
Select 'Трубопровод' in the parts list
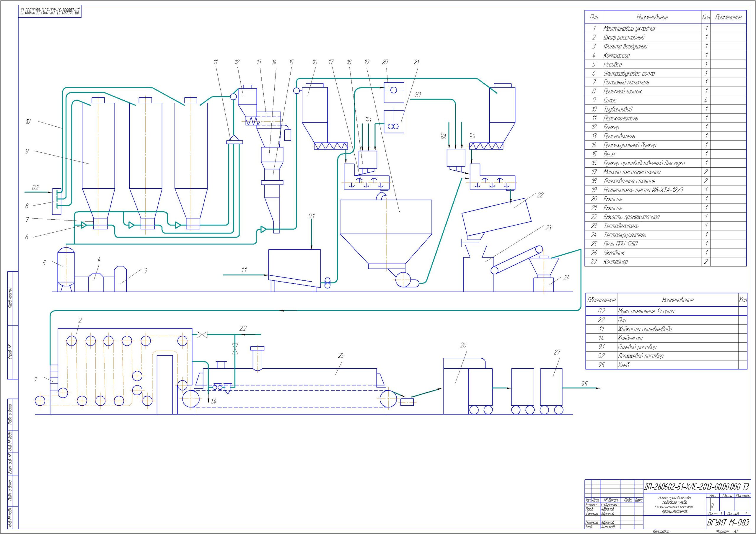[617, 109]
